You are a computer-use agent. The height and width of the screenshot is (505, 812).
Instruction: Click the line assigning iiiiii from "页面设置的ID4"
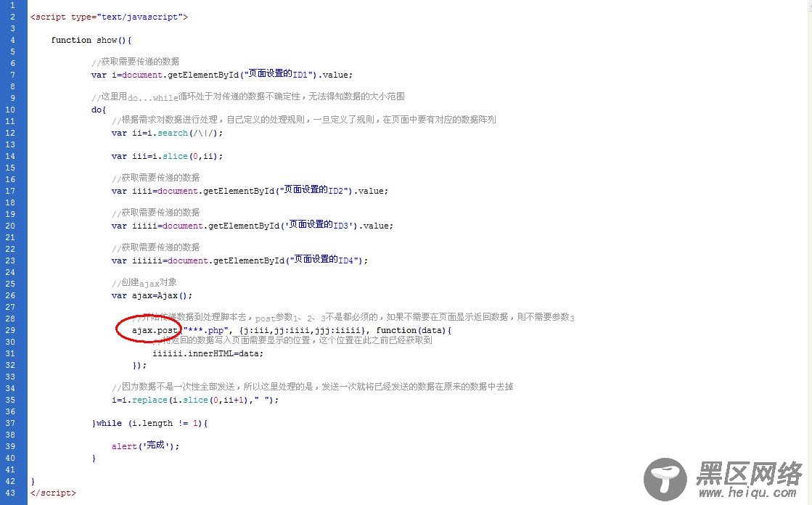239,260
